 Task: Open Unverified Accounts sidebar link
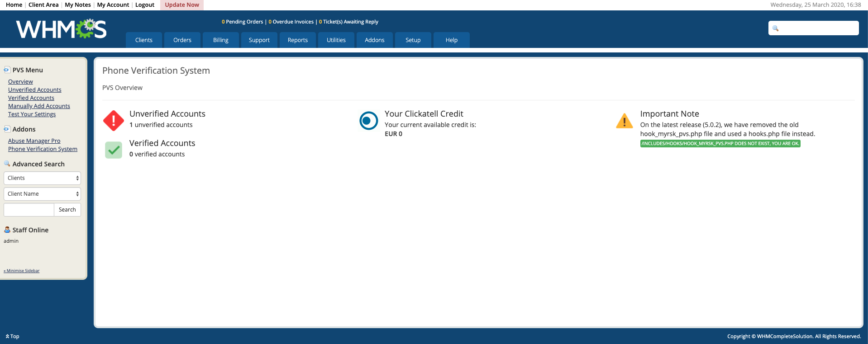point(35,90)
